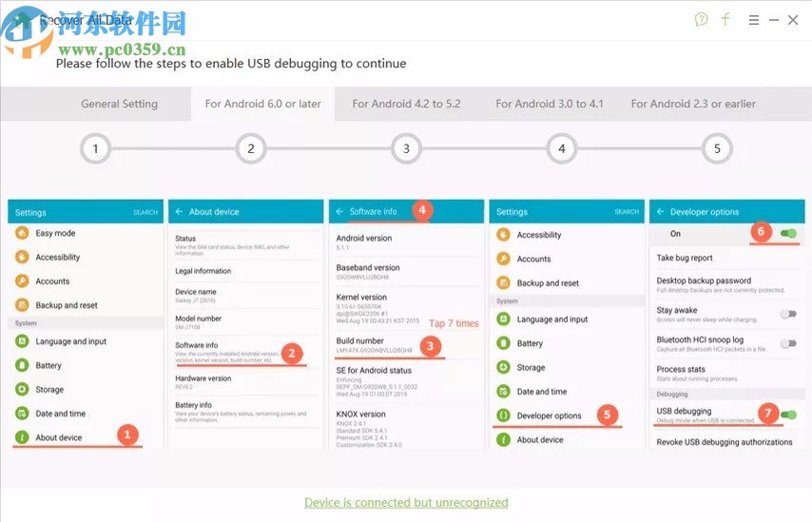The width and height of the screenshot is (812, 522).
Task: Click the KNOX version row
Action: tap(407, 428)
